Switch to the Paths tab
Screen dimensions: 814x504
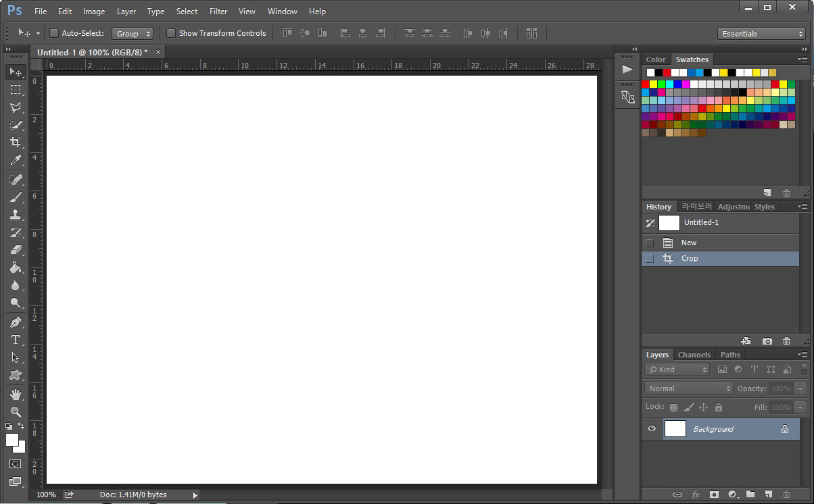click(x=730, y=355)
